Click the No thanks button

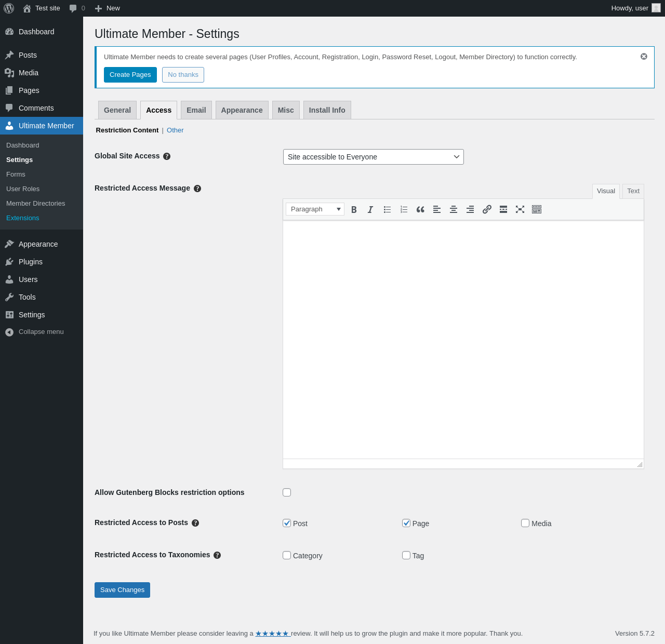pos(183,75)
